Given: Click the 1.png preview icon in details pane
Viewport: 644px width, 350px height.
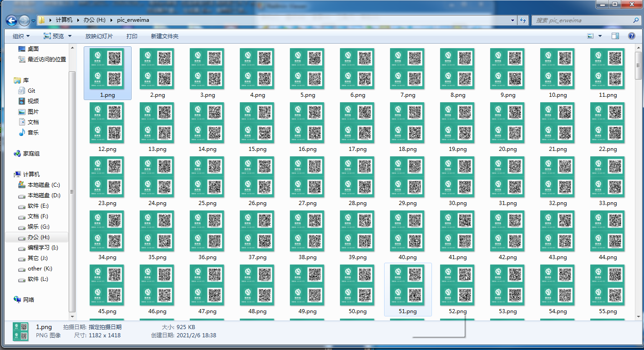Looking at the screenshot, I should [20, 331].
